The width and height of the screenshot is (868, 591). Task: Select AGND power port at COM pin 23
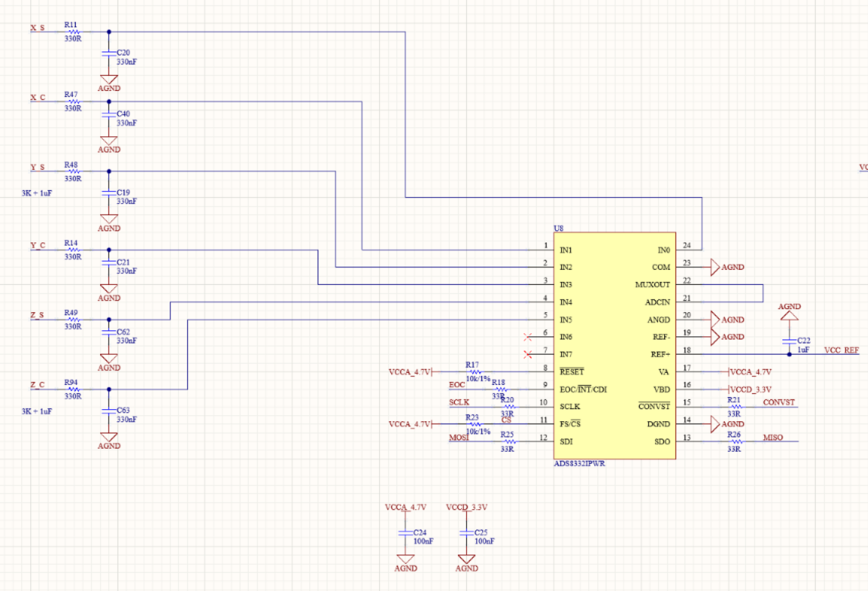click(727, 267)
